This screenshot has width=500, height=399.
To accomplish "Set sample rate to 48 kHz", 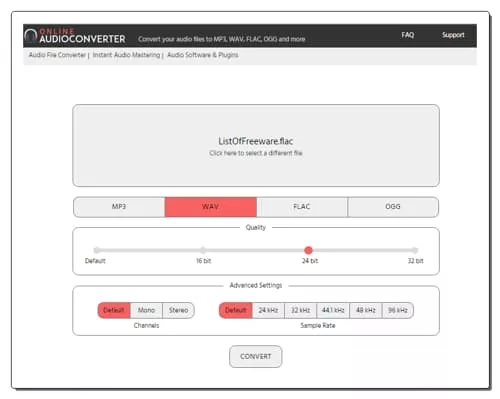I will tap(366, 310).
